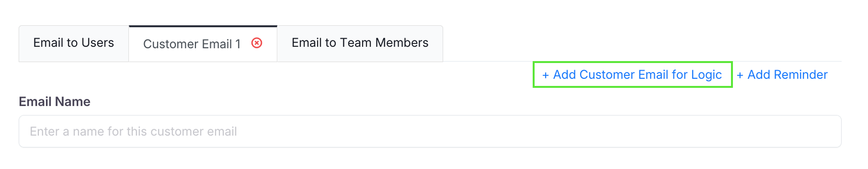Viewport: 868px width, 169px height.
Task: Open the Email to Team Members tab
Action: [360, 43]
